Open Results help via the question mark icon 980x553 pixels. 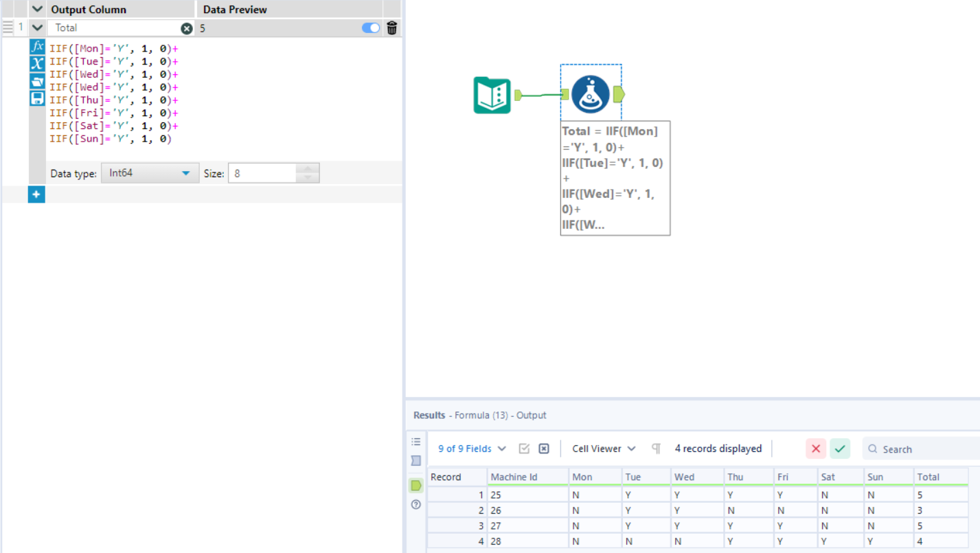pos(415,504)
